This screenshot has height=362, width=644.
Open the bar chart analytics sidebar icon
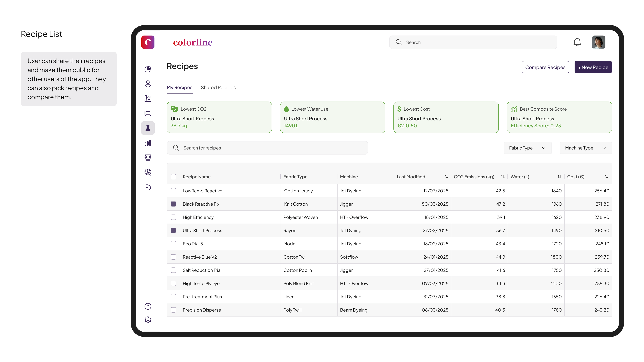(x=148, y=143)
